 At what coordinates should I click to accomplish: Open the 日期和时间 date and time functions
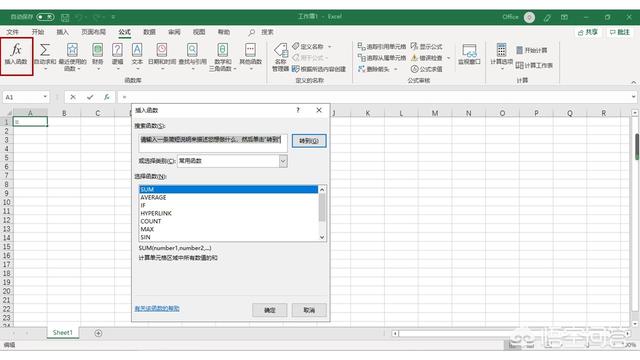click(162, 55)
